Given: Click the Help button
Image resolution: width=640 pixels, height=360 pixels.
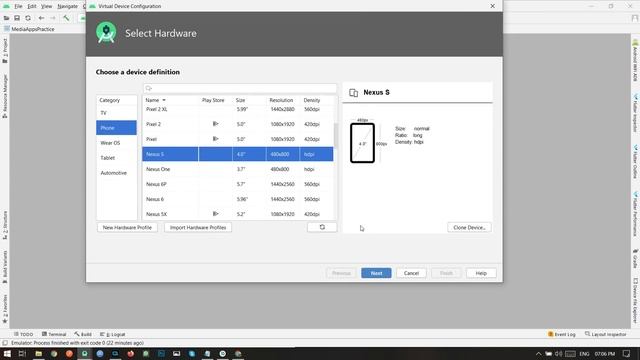Looking at the screenshot, I should 481,273.
